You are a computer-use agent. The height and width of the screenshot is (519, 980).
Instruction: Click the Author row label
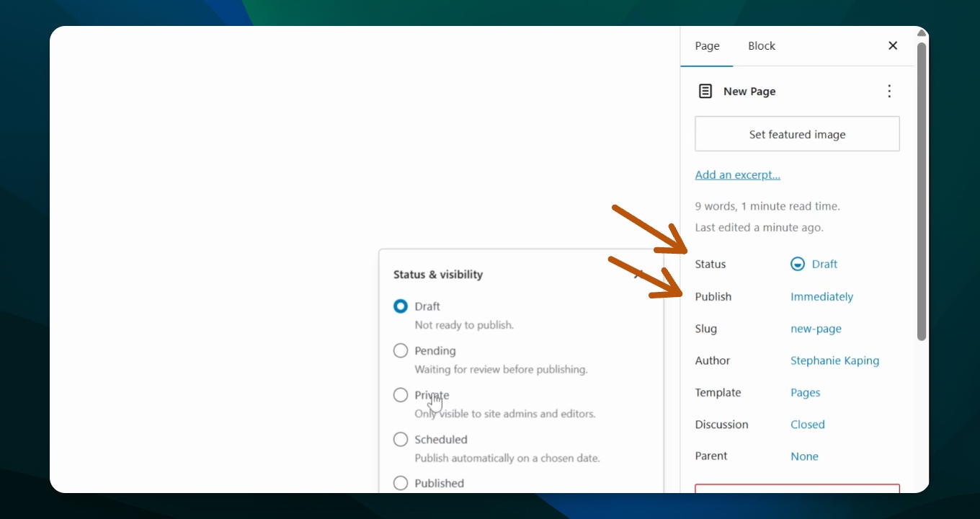tap(713, 360)
